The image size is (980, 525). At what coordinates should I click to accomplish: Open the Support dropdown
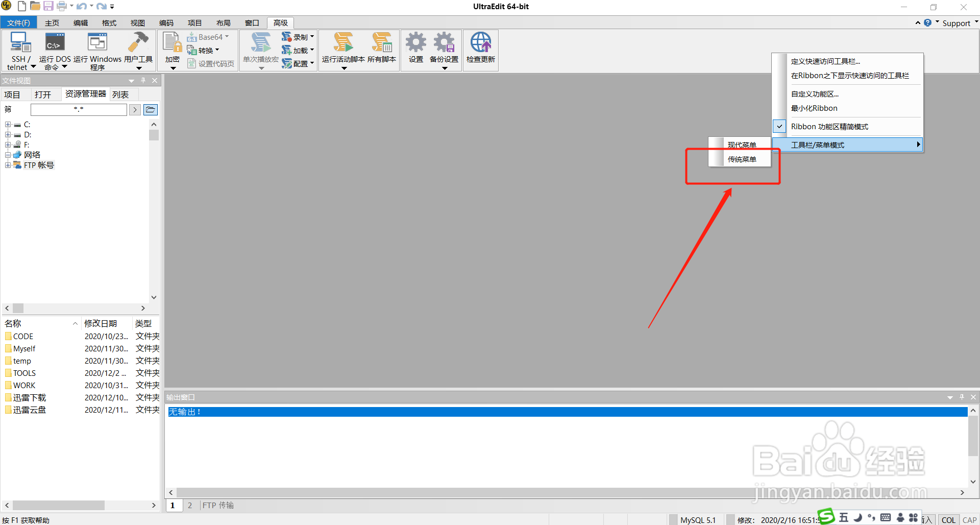960,23
